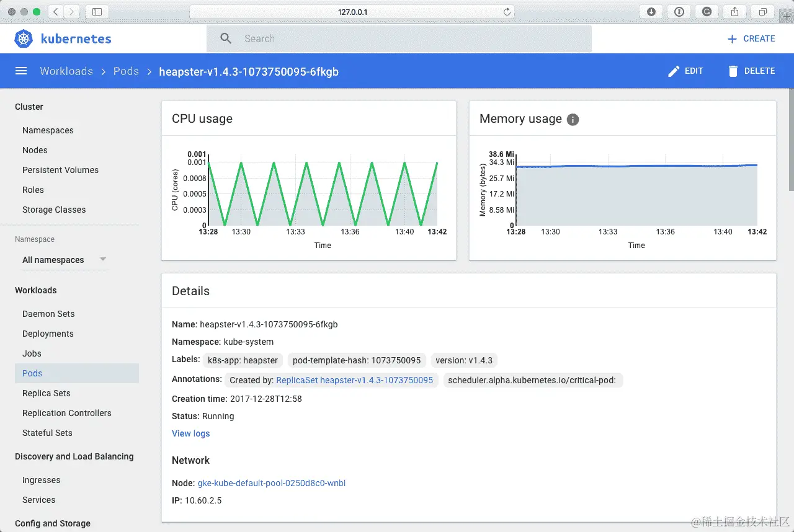This screenshot has width=794, height=532.
Task: Toggle the Safari sidebar button
Action: 97,12
